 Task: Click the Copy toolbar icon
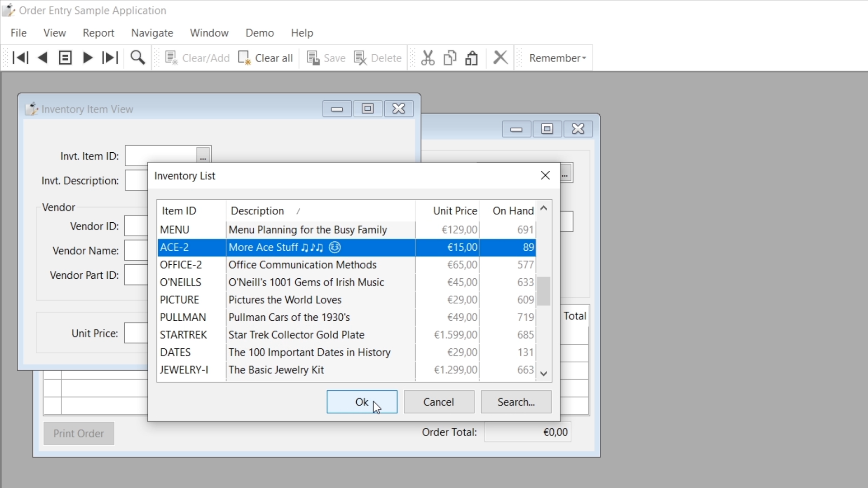pyautogui.click(x=450, y=58)
